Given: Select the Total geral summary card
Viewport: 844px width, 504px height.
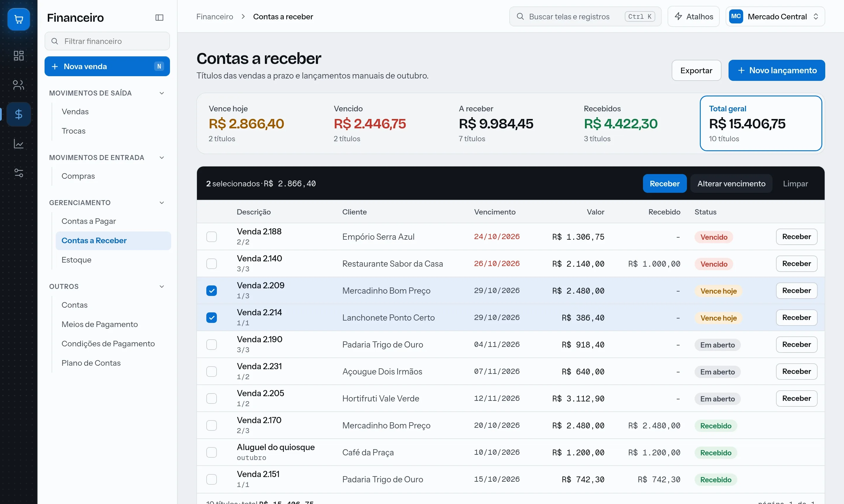Looking at the screenshot, I should click(x=760, y=123).
